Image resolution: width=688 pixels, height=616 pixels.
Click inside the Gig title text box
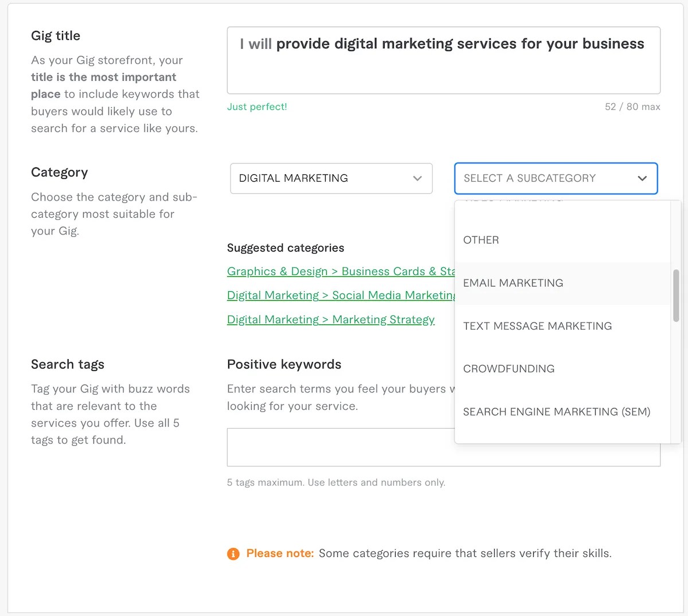coord(443,60)
